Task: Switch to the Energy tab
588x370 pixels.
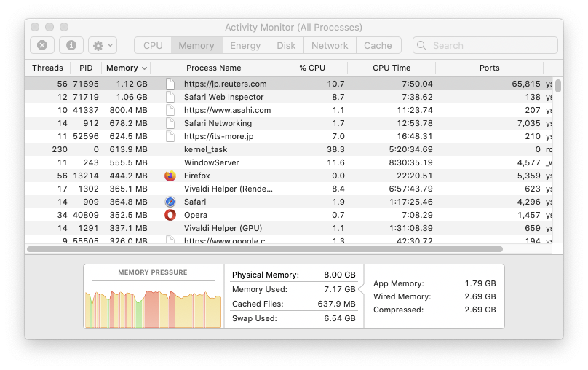Action: point(245,45)
